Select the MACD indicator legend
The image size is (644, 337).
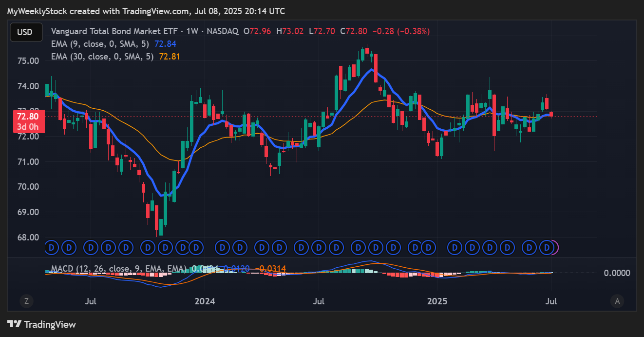(x=119, y=269)
